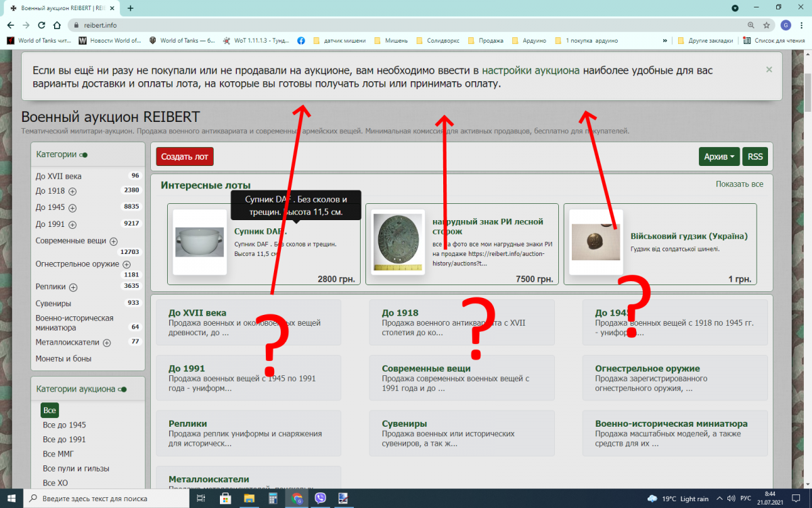Expand the Огнестрельное оружие category
812x508 pixels.
coord(127,265)
